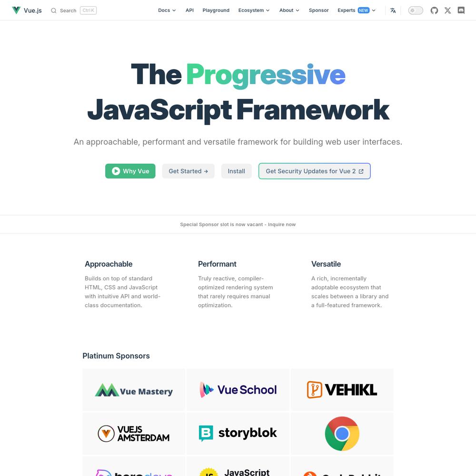Go to the Playground page

pos(216,10)
